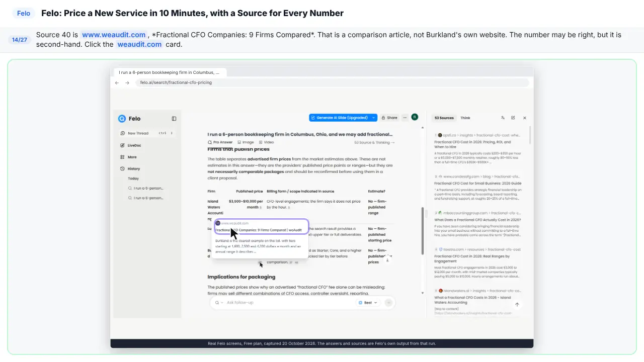Click the edit note icon in sources panel

tap(513, 118)
